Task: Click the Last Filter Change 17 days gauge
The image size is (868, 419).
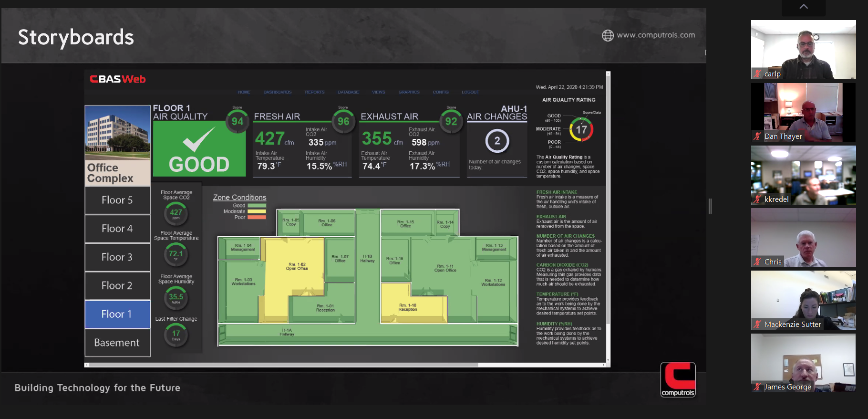Action: tap(176, 335)
